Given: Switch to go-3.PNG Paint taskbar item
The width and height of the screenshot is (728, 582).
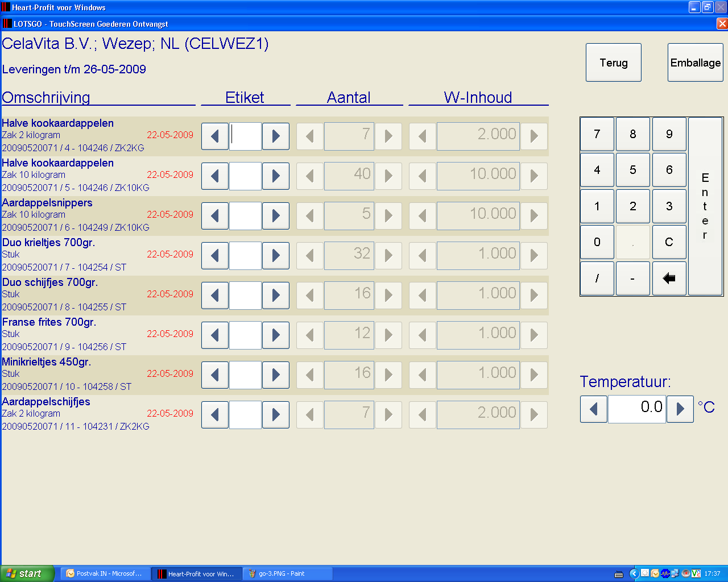Looking at the screenshot, I should [x=288, y=573].
